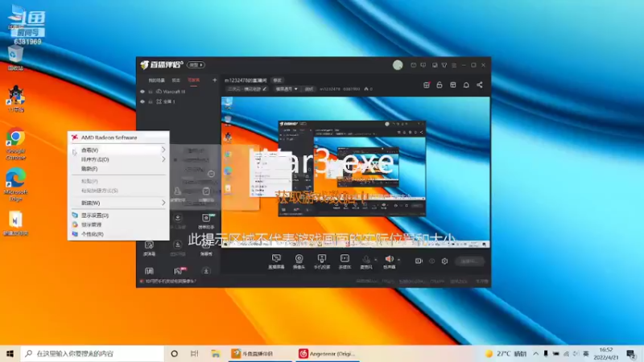Screen dimensions: 644x362
Task: Open the feedback message icon in title bar
Action: tap(423, 65)
